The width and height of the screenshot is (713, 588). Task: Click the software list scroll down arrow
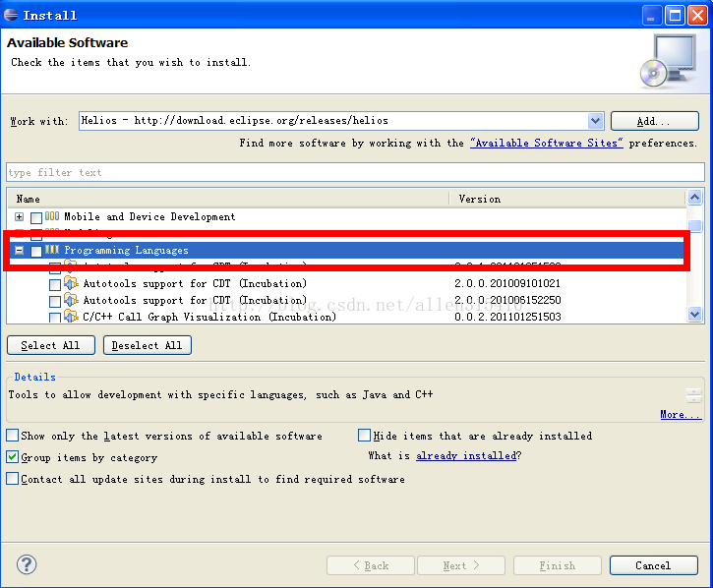click(694, 314)
